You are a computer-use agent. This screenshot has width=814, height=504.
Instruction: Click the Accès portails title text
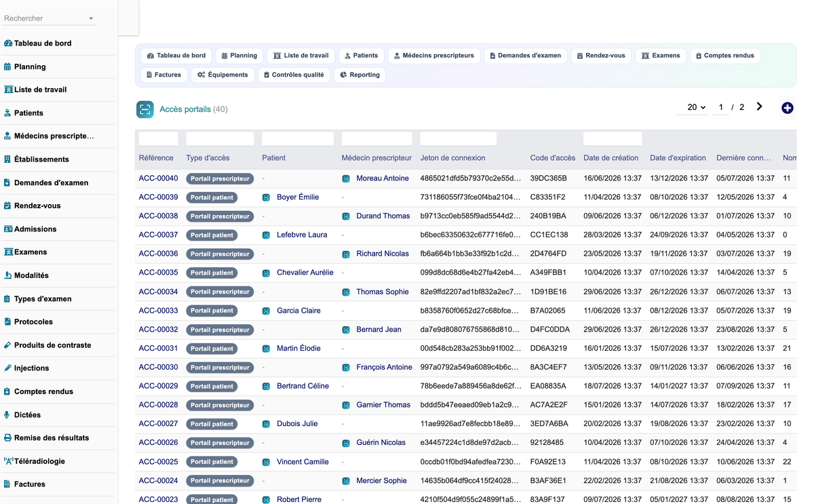[185, 109]
